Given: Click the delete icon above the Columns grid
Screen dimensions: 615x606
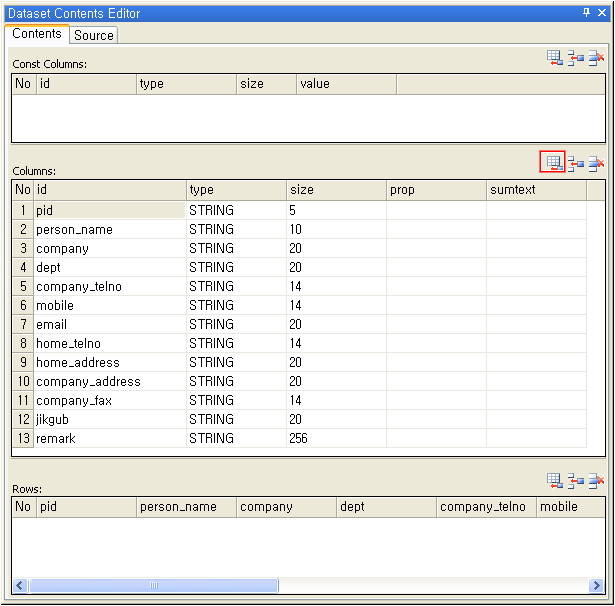Looking at the screenshot, I should (x=596, y=164).
